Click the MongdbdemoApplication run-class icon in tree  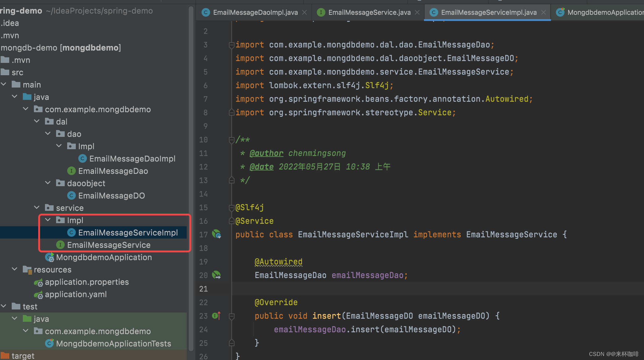(49, 257)
